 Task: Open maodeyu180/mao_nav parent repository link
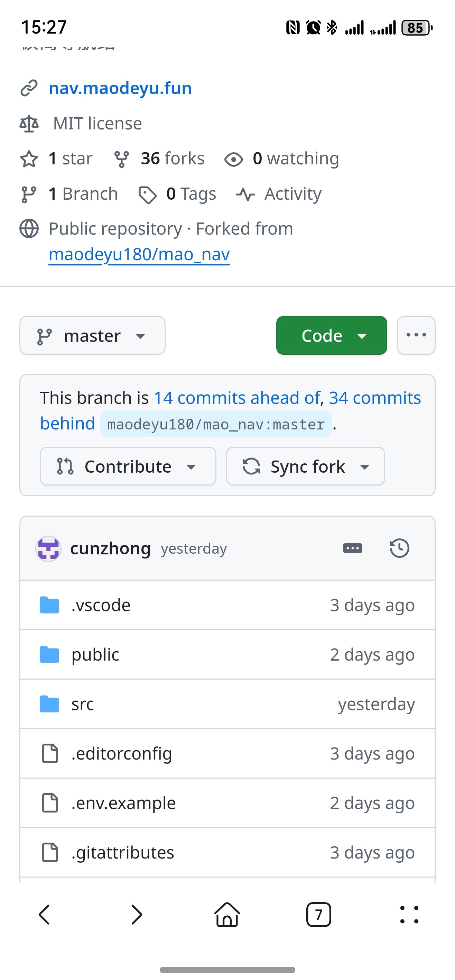[x=139, y=254]
